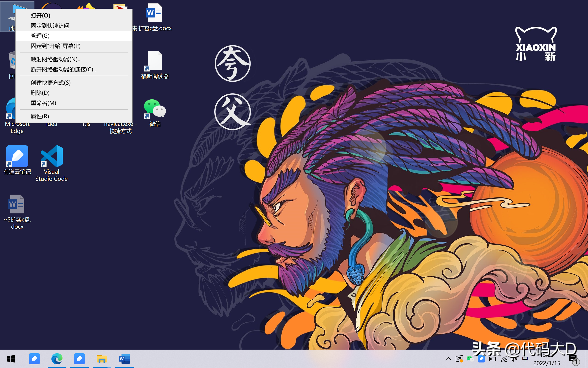Viewport: 588px width, 368px height.
Task: Open Youdao Note tray icon
Action: click(481, 359)
